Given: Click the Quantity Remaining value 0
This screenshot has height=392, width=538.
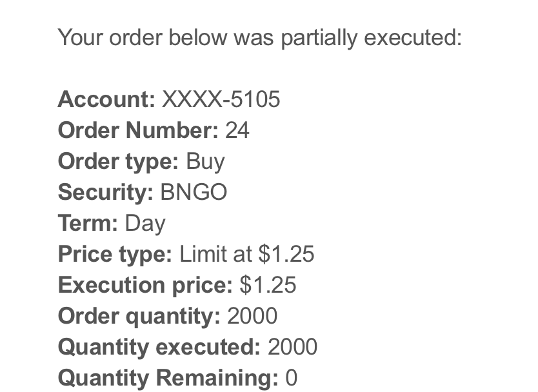Looking at the screenshot, I should [291, 378].
